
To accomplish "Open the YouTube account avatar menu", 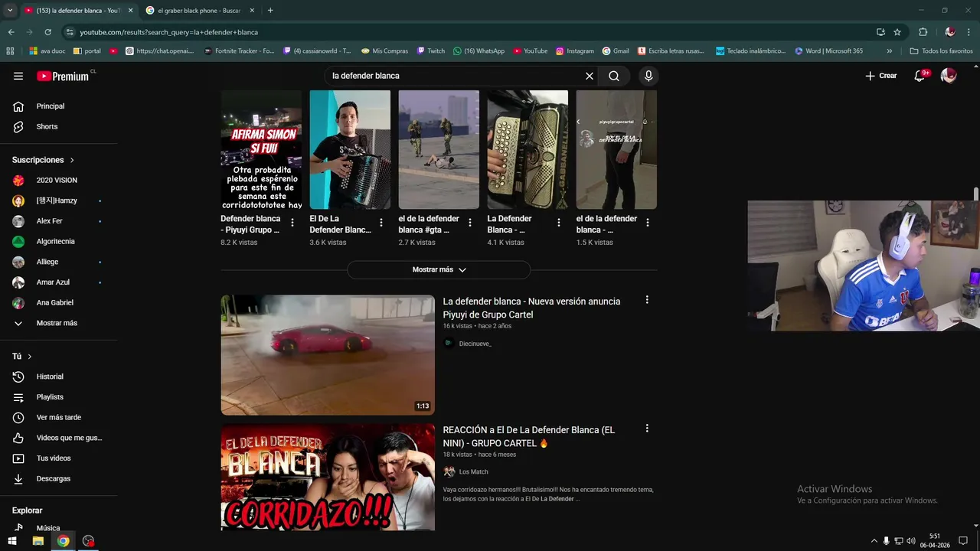I will point(949,76).
